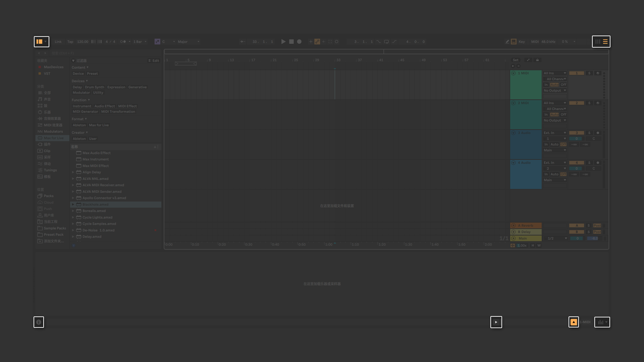Screen dimensions: 644x362
Task: Select Packs in browser places
Action: click(49, 196)
